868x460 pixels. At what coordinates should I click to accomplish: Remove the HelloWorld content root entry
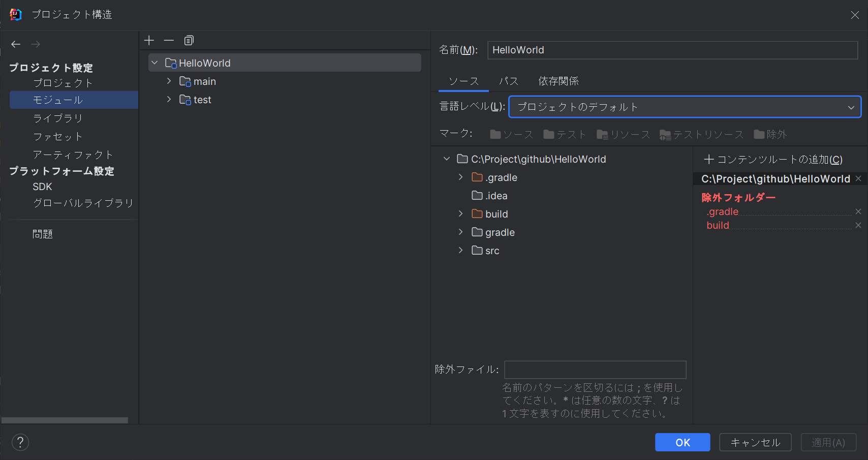pos(858,178)
